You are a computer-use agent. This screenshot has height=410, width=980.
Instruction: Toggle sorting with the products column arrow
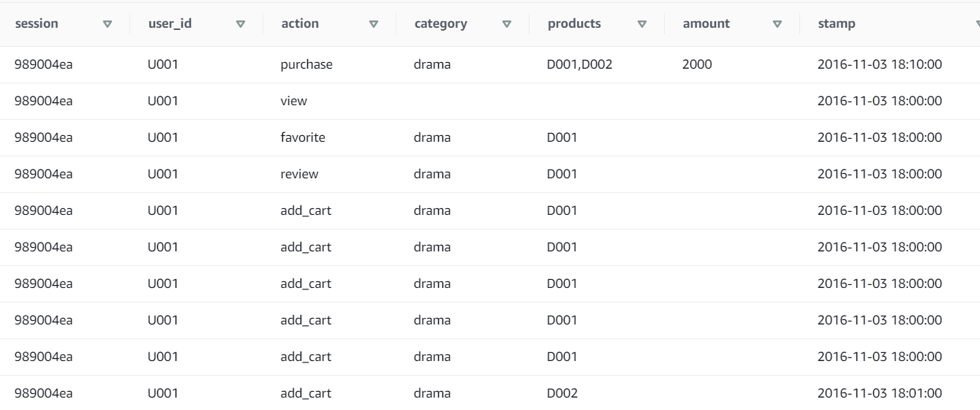(642, 24)
